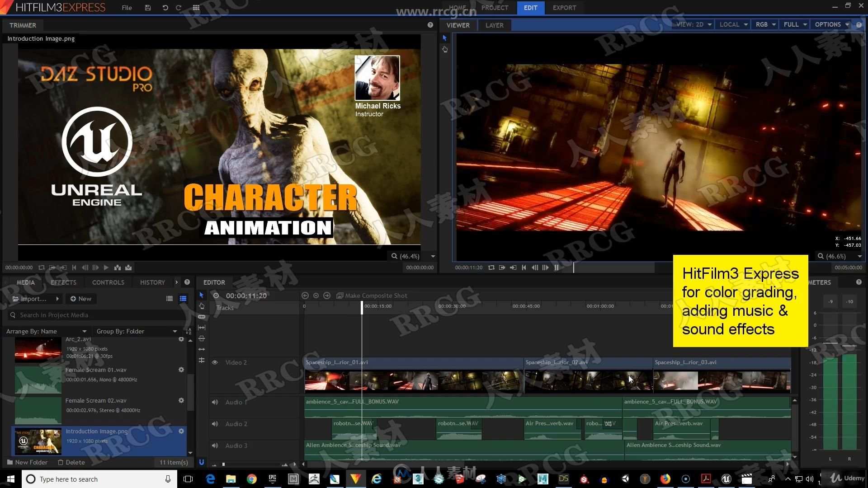Jump Viewer to start of timeline

click(524, 267)
